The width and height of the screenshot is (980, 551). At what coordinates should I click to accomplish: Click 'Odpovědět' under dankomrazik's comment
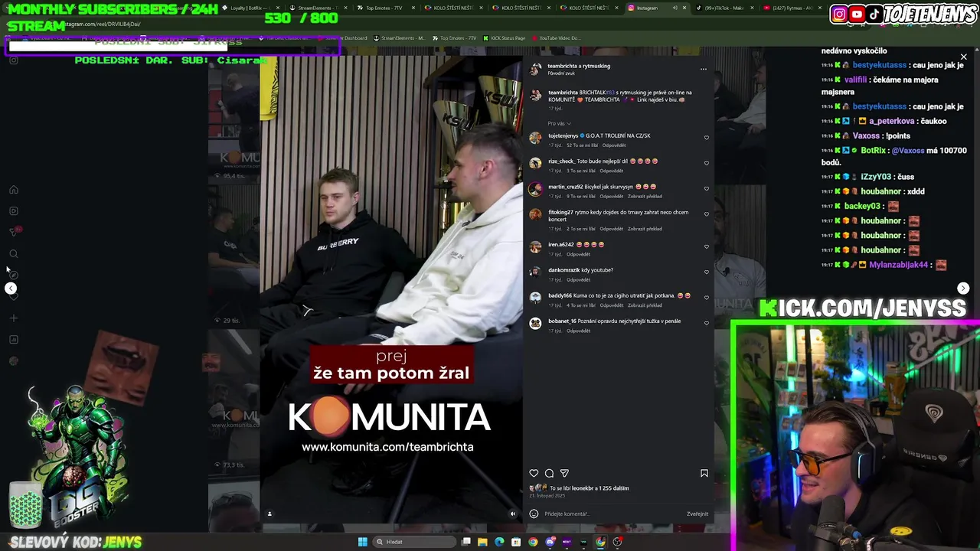tap(578, 280)
